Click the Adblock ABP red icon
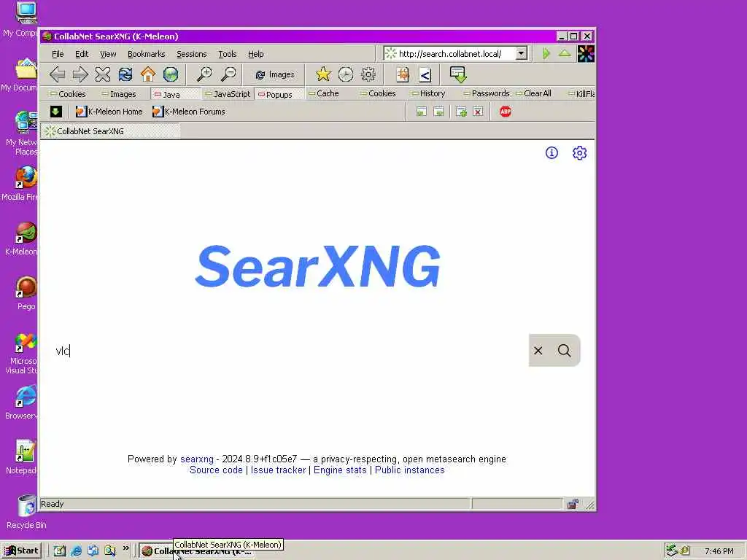Image resolution: width=747 pixels, height=560 pixels. tap(506, 112)
